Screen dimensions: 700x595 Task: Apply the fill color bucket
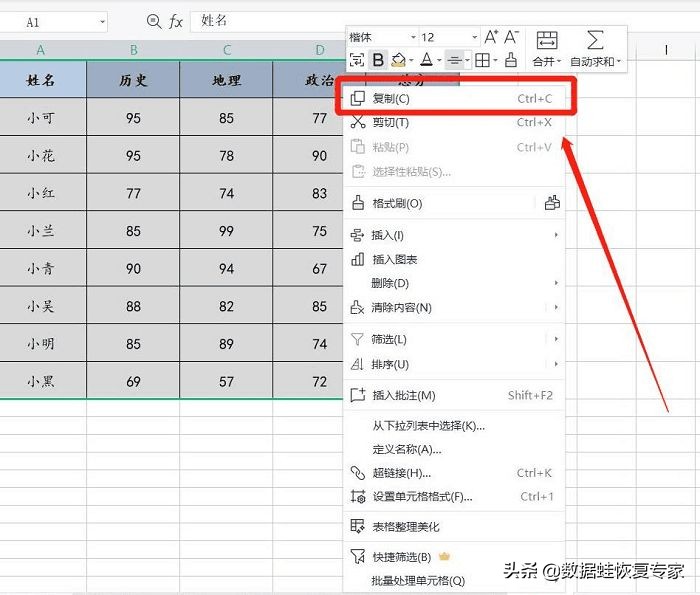(398, 60)
